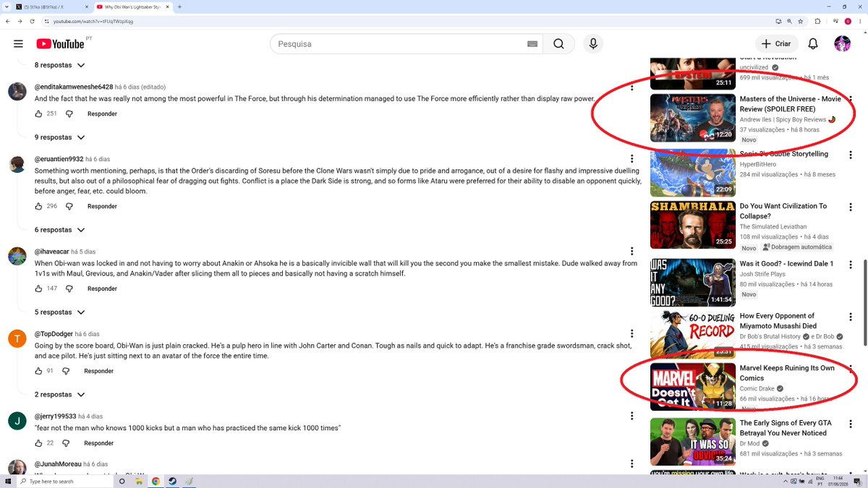
Task: Expand the 9 respostas replies
Action: click(x=60, y=137)
